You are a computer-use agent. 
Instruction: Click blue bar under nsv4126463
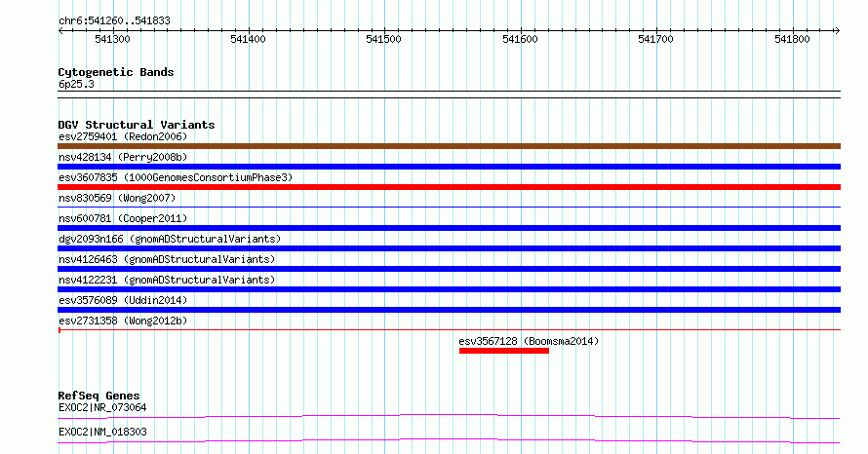(449, 269)
